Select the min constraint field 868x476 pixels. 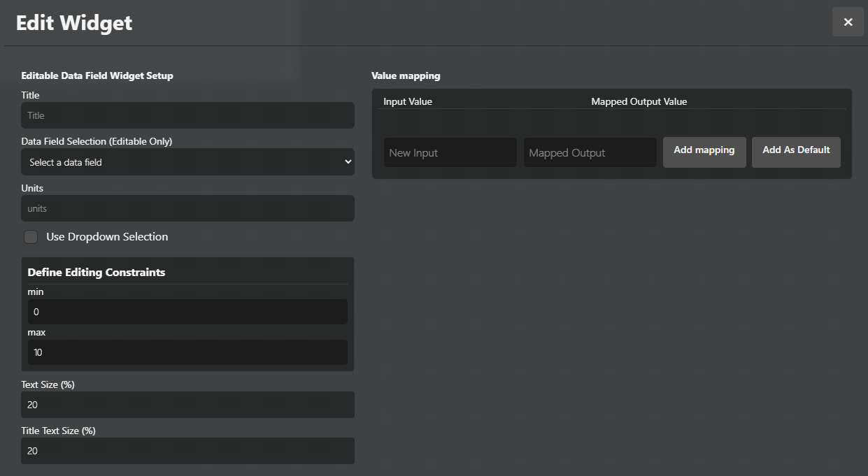coord(187,312)
